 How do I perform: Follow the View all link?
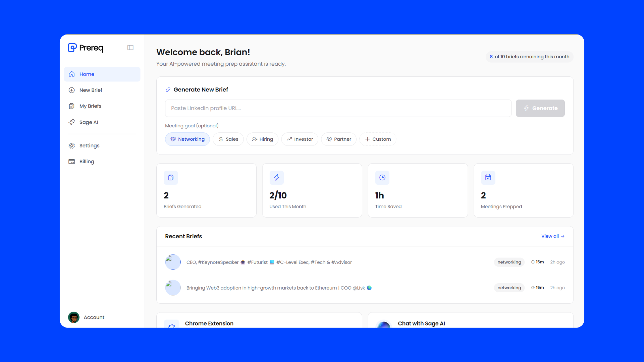point(552,236)
